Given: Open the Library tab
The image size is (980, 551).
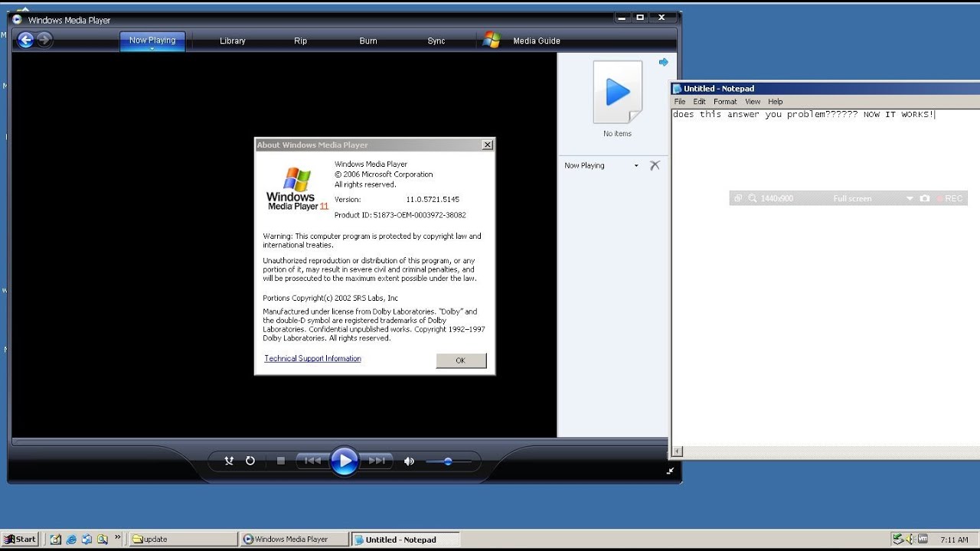Looking at the screenshot, I should point(233,41).
